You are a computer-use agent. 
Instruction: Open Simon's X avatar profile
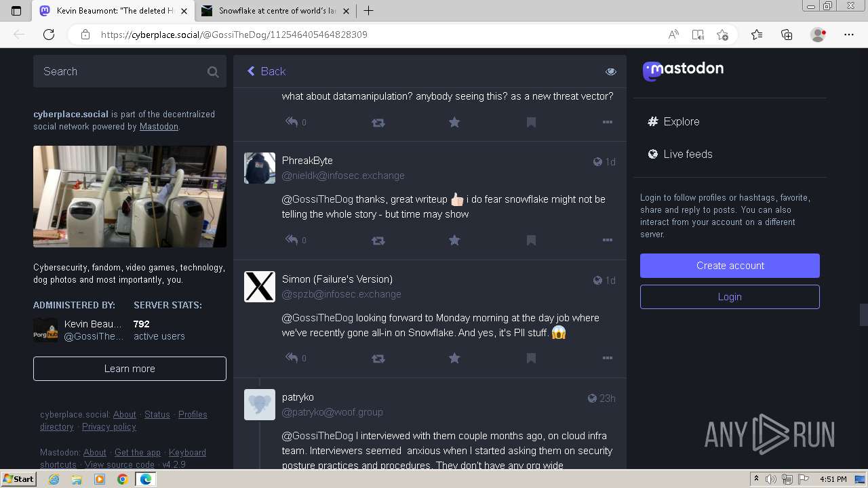point(260,287)
